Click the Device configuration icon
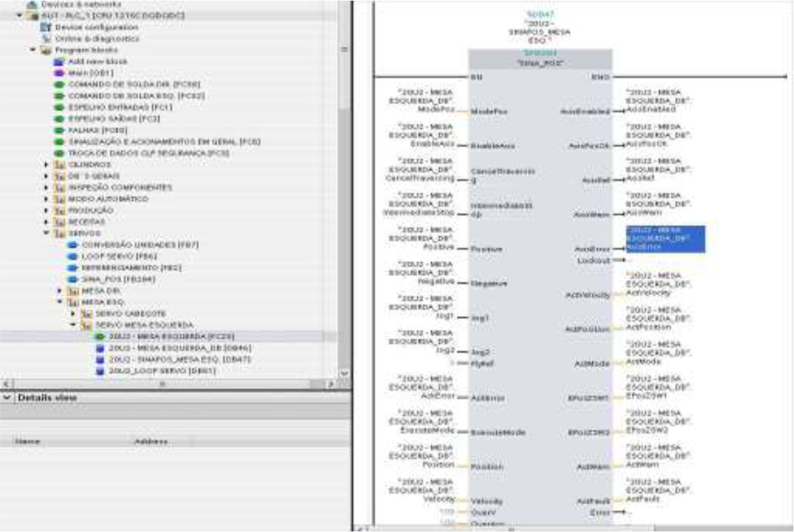Screen dimensions: 794x532 pyautogui.click(x=45, y=27)
